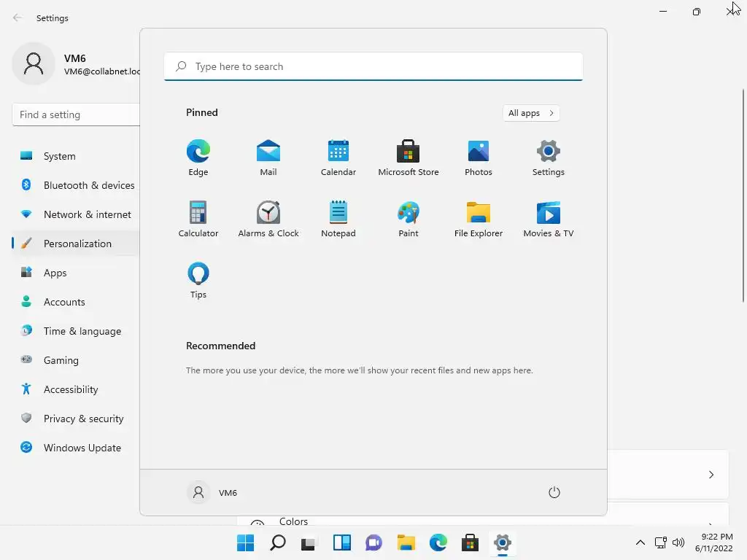Launch the Photos app
747x560 pixels.
pos(479,158)
